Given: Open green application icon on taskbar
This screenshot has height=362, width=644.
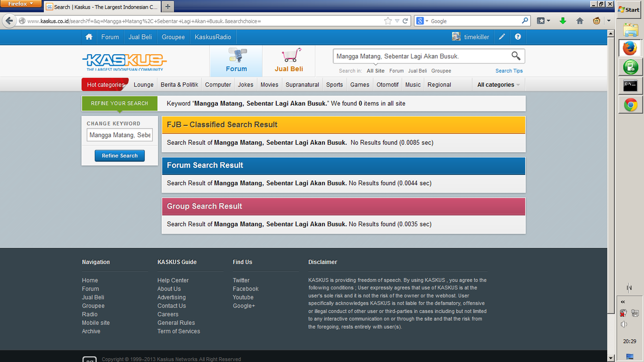Looking at the screenshot, I should click(630, 67).
